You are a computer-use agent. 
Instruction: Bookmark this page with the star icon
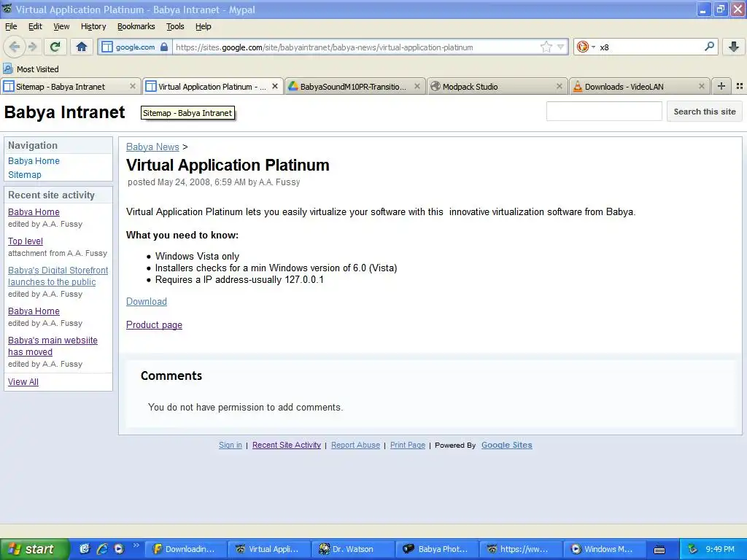point(546,47)
